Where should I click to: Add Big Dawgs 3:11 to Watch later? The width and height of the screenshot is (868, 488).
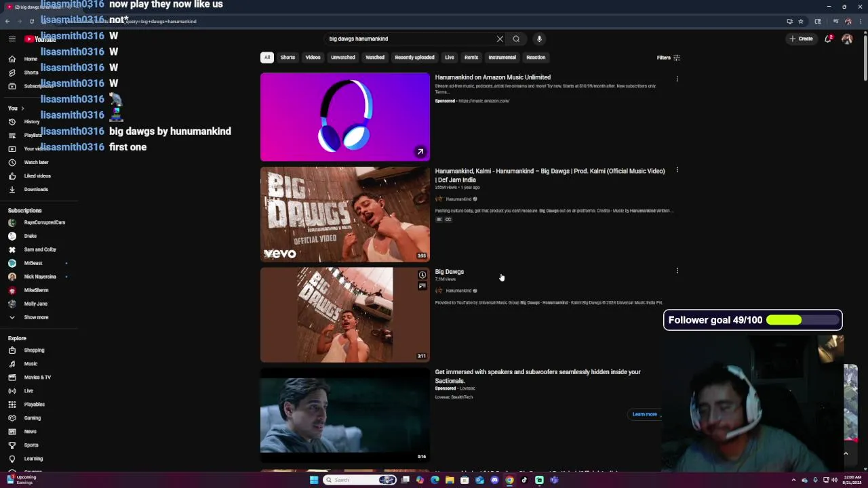[x=422, y=275]
